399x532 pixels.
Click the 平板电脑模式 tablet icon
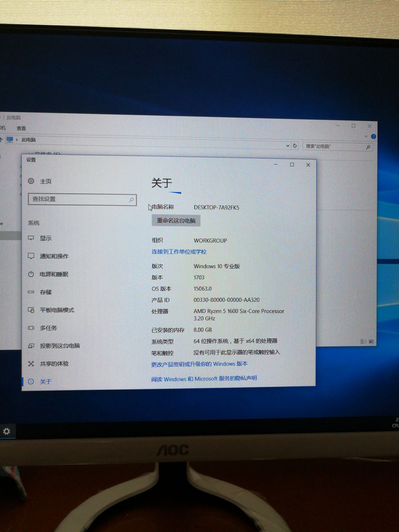[31, 310]
